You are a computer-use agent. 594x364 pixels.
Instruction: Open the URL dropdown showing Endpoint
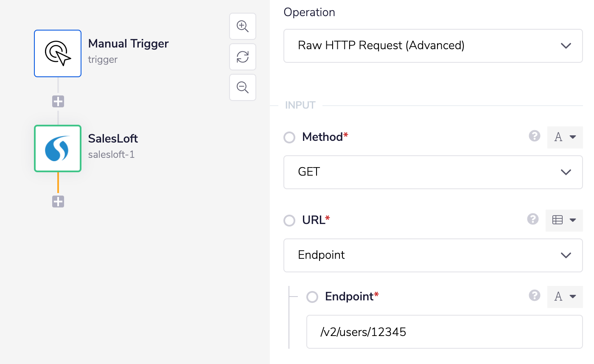click(433, 255)
